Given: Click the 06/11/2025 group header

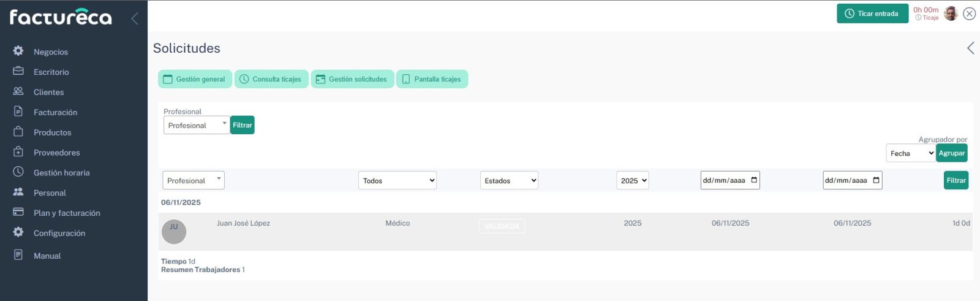Looking at the screenshot, I should tap(181, 202).
